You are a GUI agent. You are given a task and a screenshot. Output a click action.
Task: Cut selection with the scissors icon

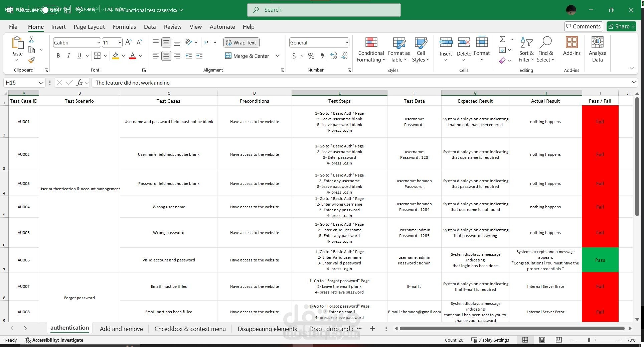(x=31, y=39)
